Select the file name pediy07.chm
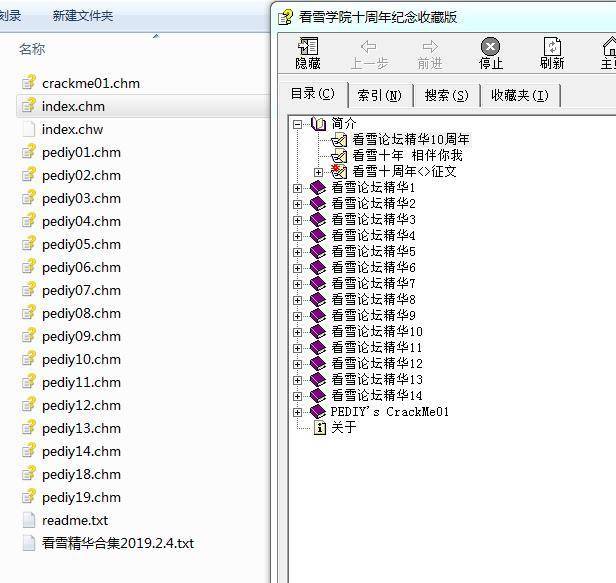Image resolution: width=616 pixels, height=583 pixels. [x=81, y=290]
